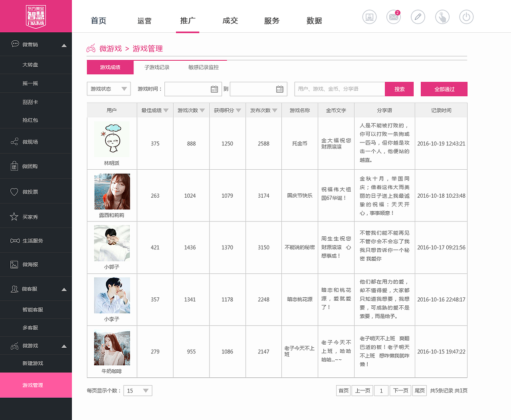Open the mail messages icon with badge
Image resolution: width=511 pixels, height=420 pixels.
click(394, 17)
